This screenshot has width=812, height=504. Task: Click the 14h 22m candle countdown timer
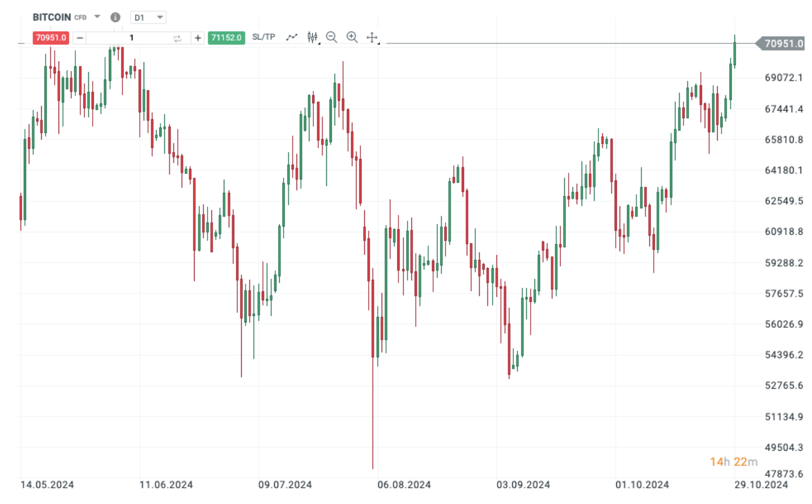[x=733, y=462]
